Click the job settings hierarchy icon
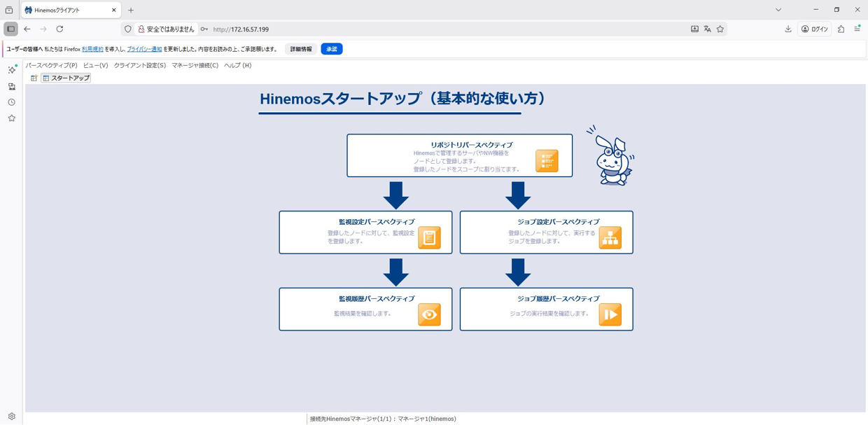Screen dimensions: 868x425 pos(610,237)
